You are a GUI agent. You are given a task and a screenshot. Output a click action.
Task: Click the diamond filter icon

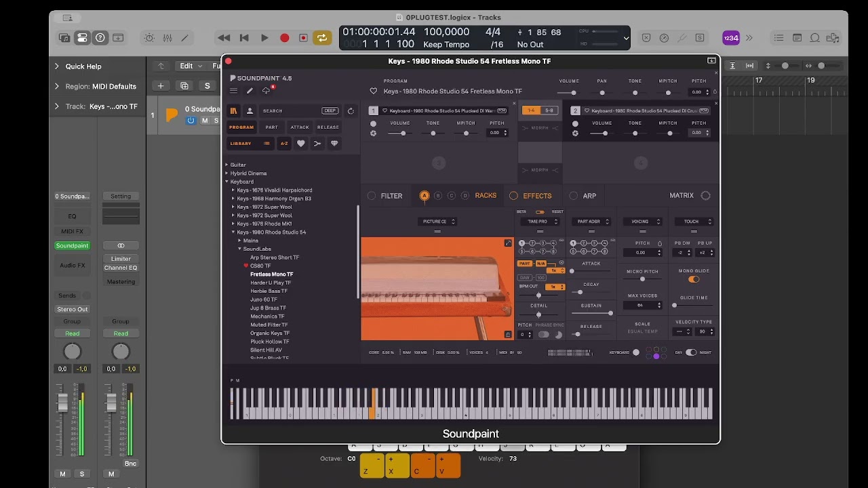click(334, 144)
